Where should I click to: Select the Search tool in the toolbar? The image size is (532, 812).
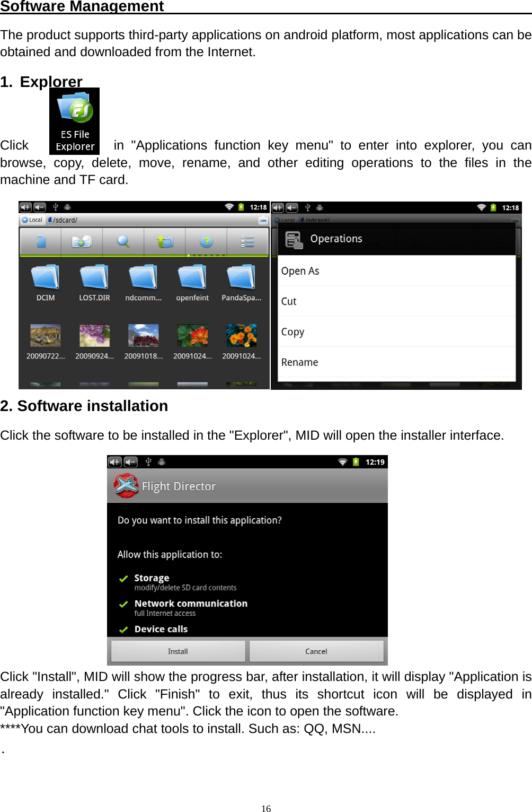(123, 242)
